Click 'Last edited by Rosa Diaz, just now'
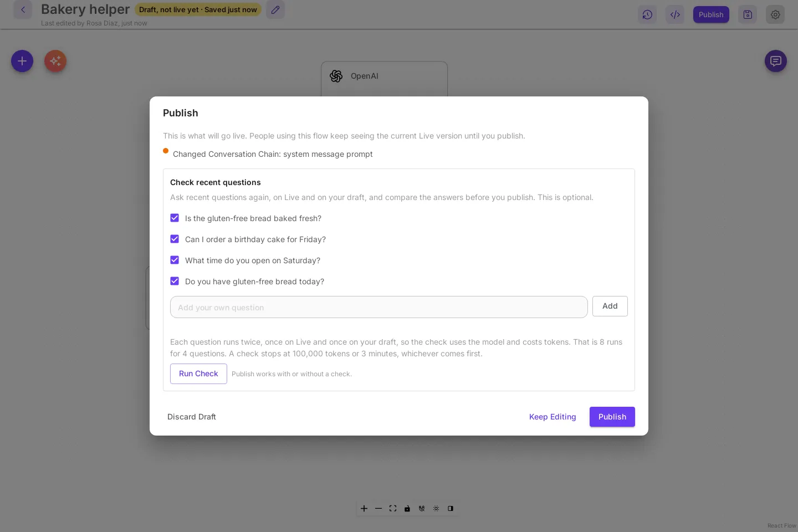This screenshot has width=798, height=532. pos(94,23)
